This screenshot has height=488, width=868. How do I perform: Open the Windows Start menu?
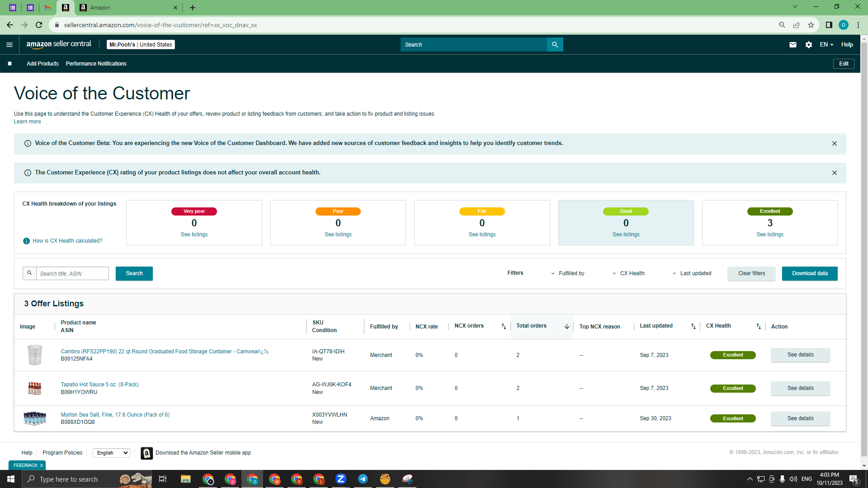tap(11, 479)
